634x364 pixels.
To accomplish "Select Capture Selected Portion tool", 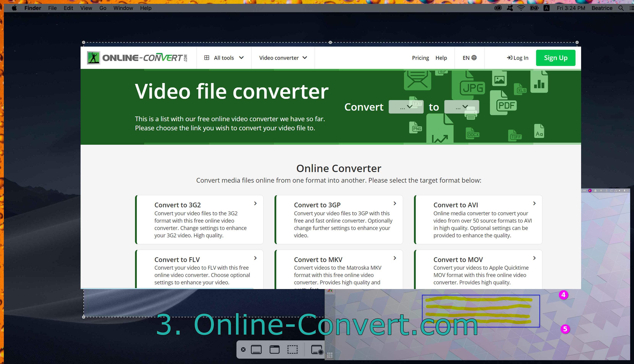I will click(x=293, y=350).
